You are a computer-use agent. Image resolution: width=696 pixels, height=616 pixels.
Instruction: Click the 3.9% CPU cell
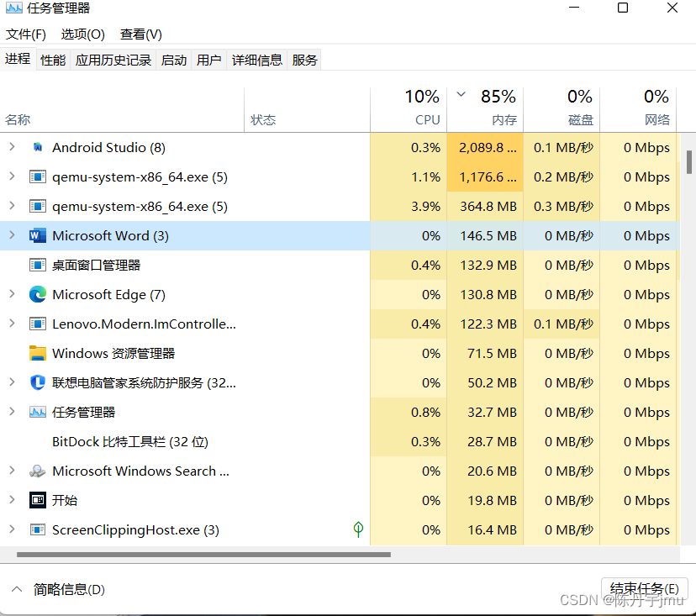coord(409,207)
